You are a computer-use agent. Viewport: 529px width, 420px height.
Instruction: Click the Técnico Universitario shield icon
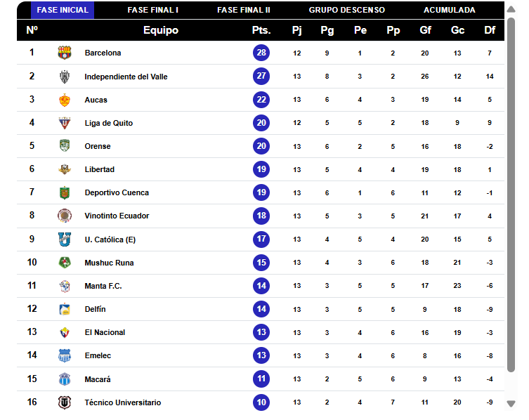coord(65,402)
